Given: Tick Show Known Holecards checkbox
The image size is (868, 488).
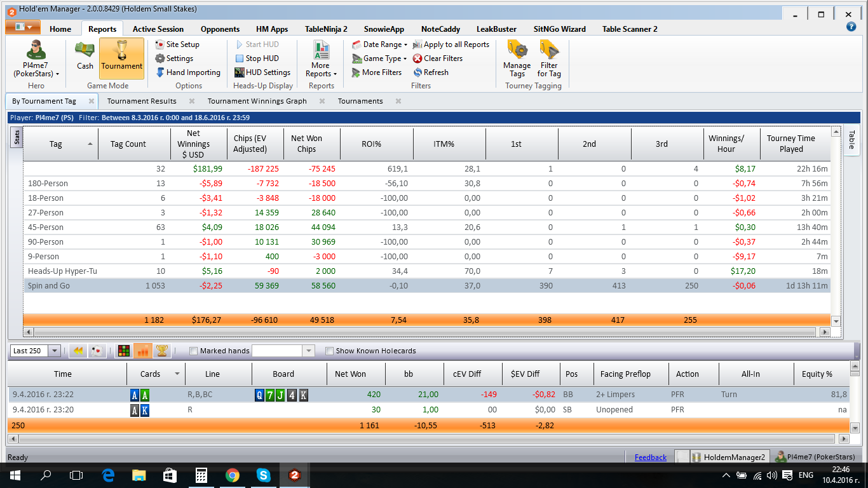Looking at the screenshot, I should point(329,351).
